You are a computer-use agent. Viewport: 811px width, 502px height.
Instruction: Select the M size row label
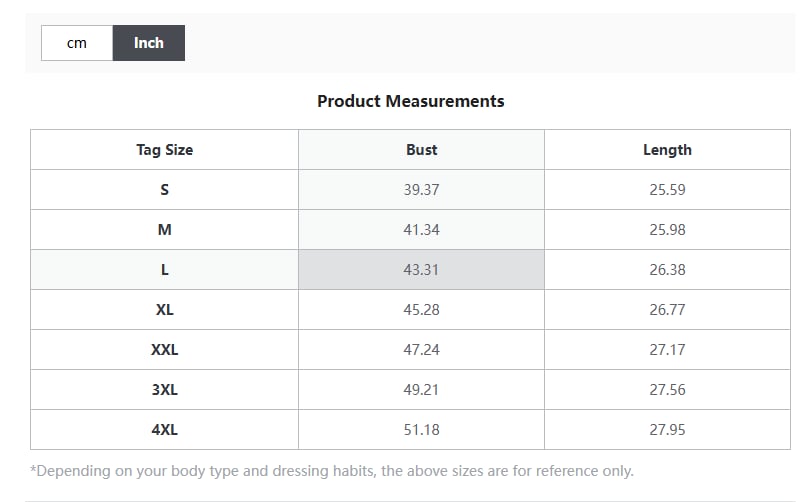point(164,230)
